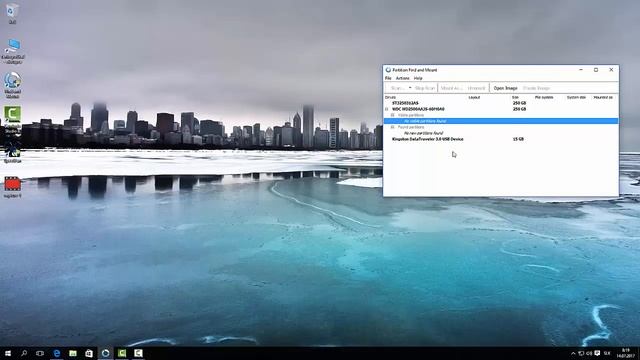The width and height of the screenshot is (640, 360).
Task: Select the Found partitions tree item
Action: point(411,127)
